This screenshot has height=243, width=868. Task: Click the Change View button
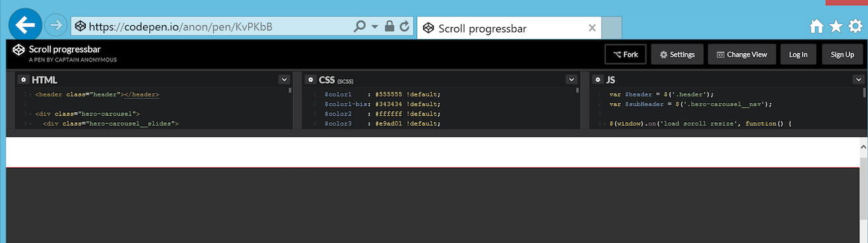click(742, 55)
